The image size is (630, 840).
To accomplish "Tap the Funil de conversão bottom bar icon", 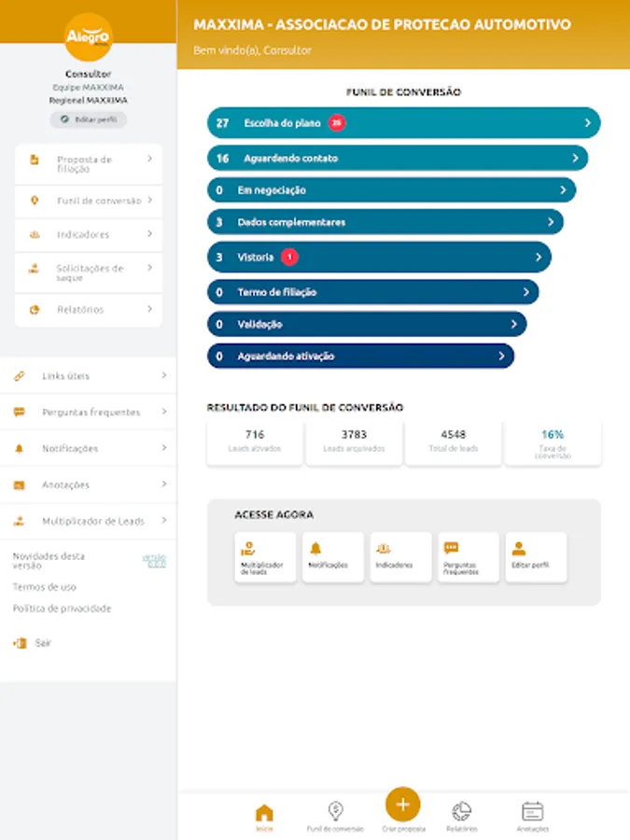I will coord(335,810).
